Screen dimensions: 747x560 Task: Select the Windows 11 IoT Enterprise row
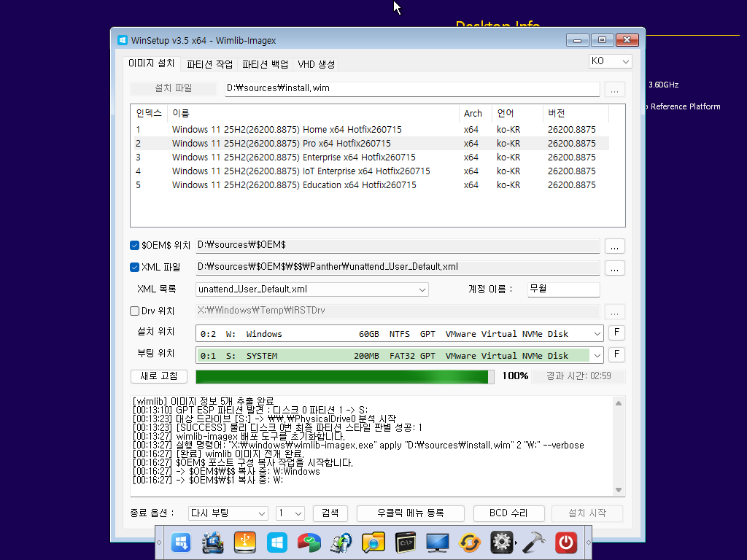click(x=371, y=171)
